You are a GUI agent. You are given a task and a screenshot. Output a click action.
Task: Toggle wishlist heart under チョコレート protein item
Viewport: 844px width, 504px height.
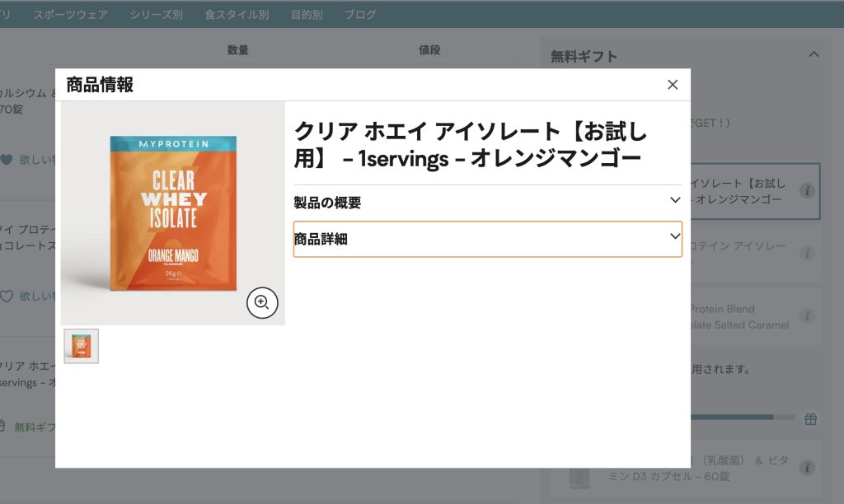(7, 296)
